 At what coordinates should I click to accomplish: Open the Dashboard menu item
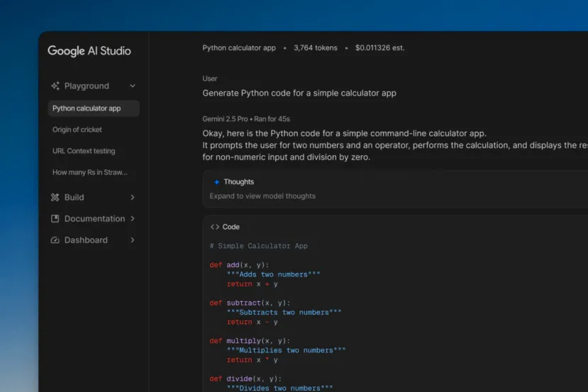click(x=86, y=240)
